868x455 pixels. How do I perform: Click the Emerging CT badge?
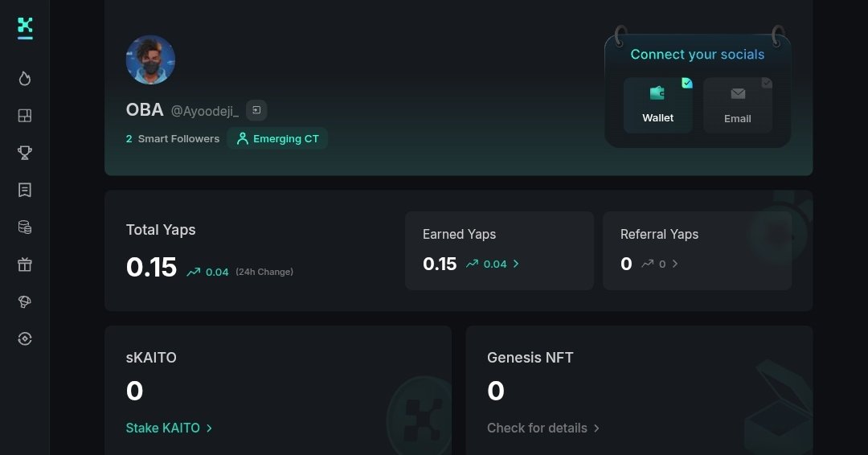coord(277,138)
